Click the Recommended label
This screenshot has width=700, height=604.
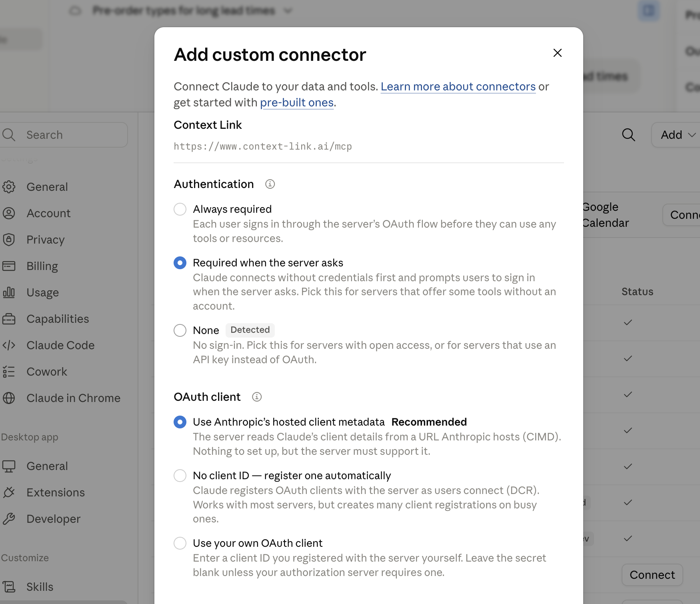pos(429,422)
